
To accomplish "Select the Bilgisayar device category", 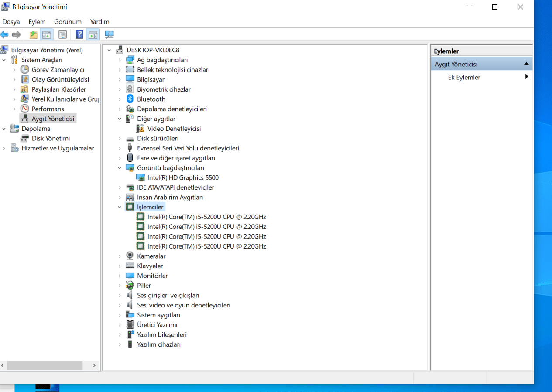I will (x=151, y=79).
